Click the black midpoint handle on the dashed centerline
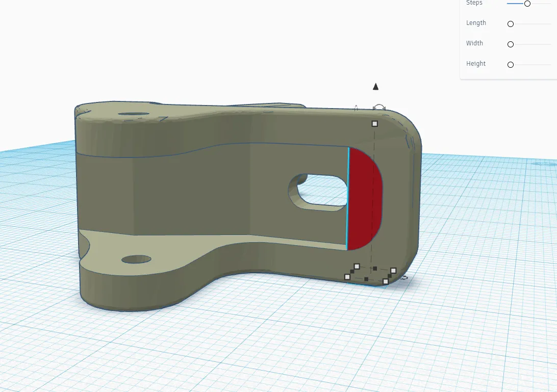The width and height of the screenshot is (557, 392). click(375, 268)
